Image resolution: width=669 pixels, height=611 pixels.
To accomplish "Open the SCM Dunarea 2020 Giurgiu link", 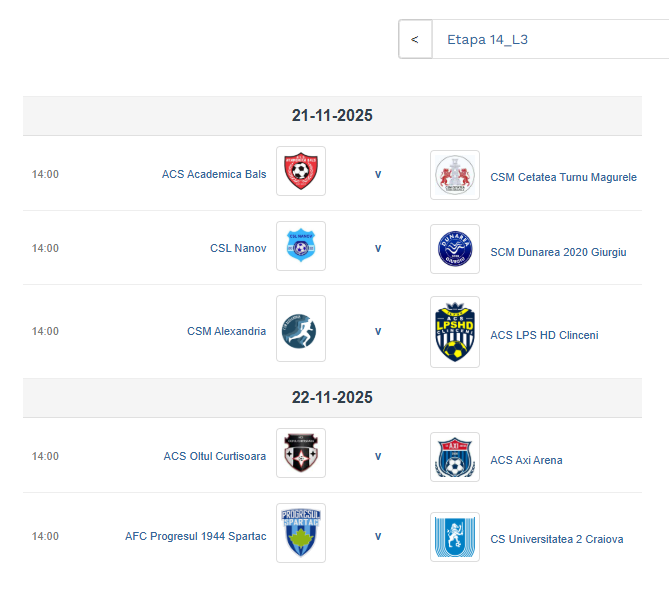I will point(558,252).
